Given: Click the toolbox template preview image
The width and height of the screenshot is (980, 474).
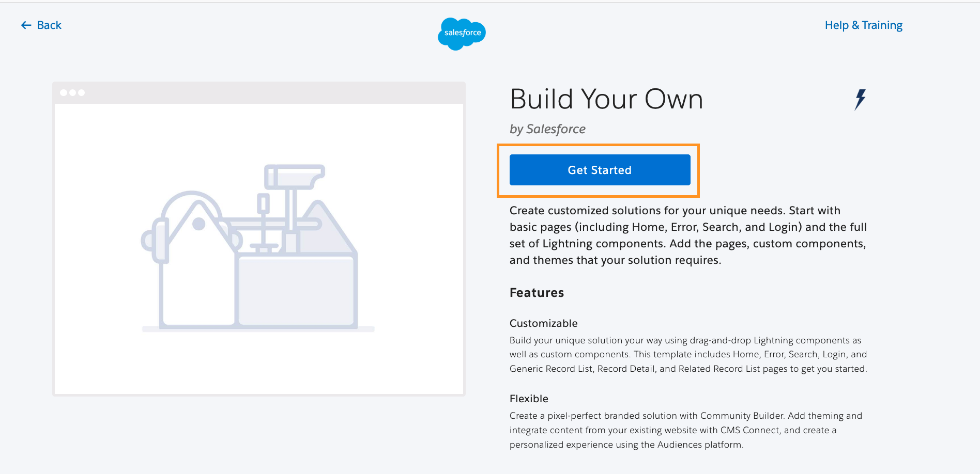Looking at the screenshot, I should point(258,239).
